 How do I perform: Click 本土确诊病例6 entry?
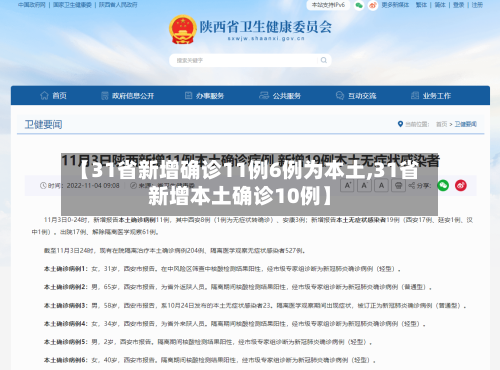point(210,360)
